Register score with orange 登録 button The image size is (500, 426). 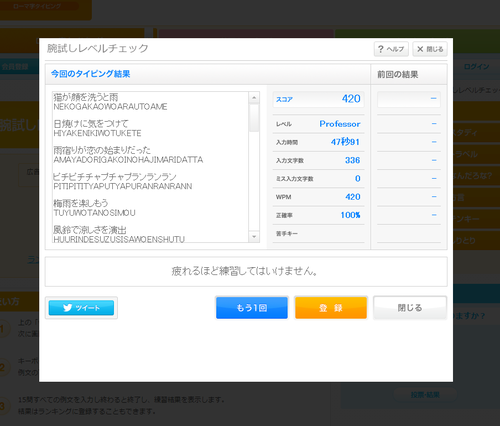click(331, 308)
